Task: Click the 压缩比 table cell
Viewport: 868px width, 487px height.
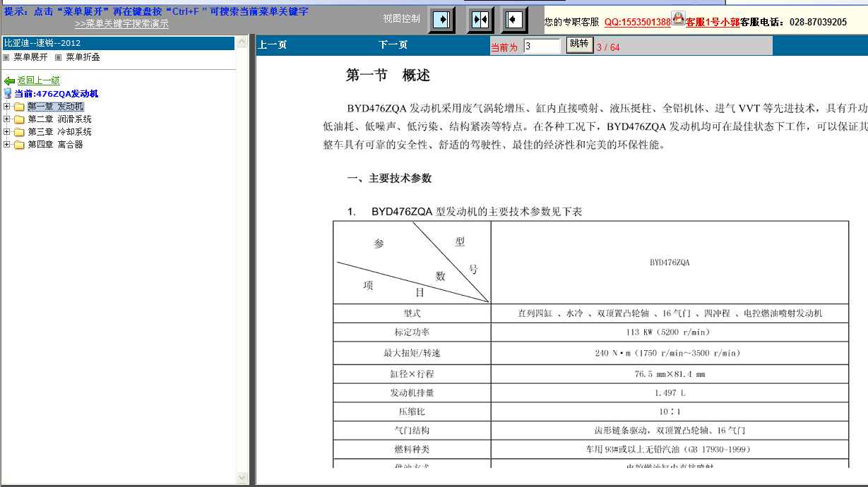Action: pos(412,411)
